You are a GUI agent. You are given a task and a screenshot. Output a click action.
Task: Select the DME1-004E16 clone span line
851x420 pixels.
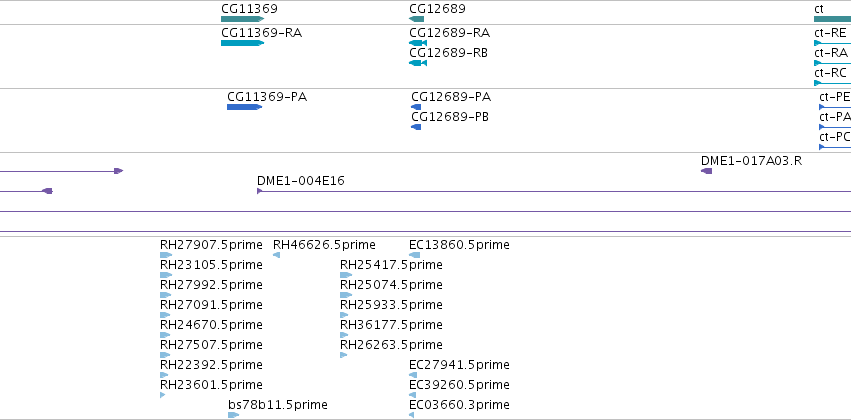click(554, 191)
